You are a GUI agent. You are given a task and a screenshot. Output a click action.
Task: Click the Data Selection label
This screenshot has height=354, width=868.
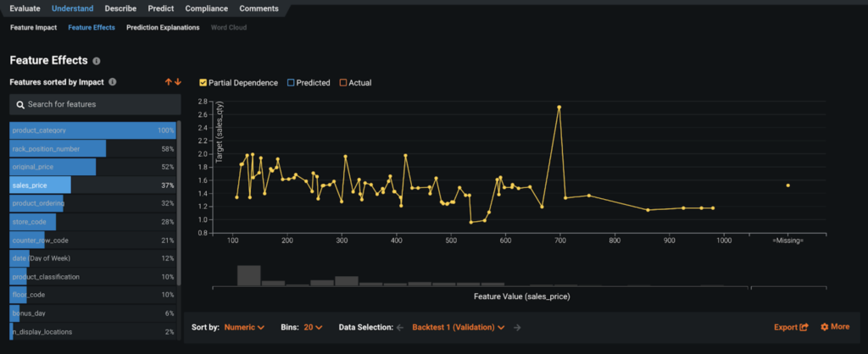[366, 327]
